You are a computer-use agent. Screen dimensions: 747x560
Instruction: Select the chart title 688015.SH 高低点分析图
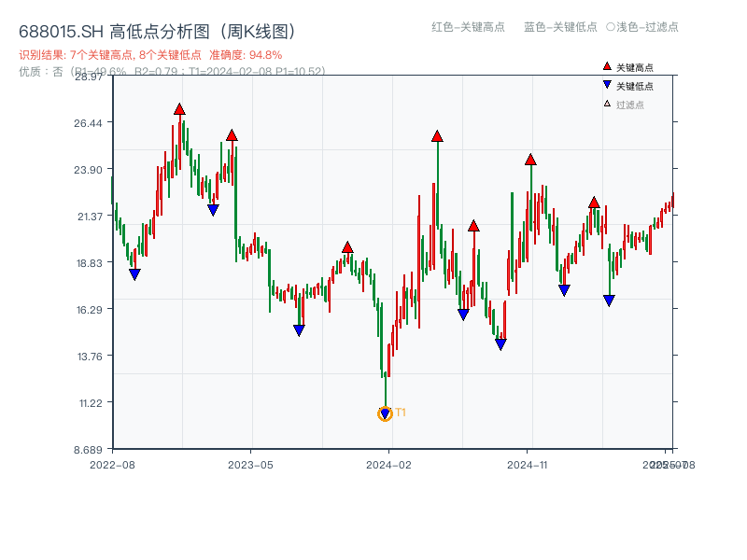coord(103,29)
